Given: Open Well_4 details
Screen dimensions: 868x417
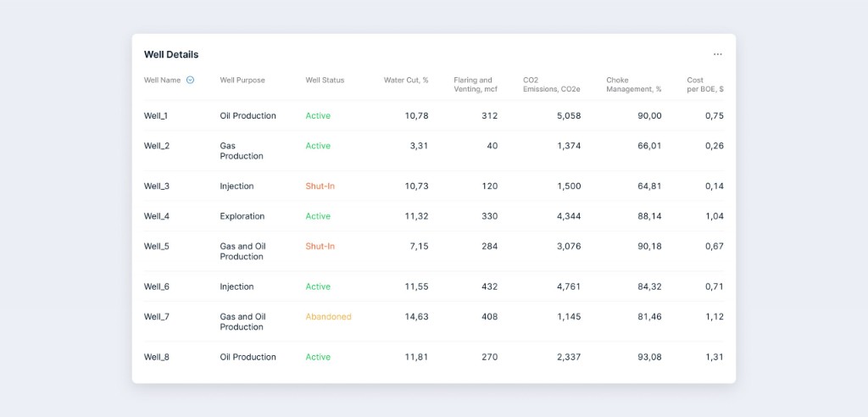Looking at the screenshot, I should 157,216.
